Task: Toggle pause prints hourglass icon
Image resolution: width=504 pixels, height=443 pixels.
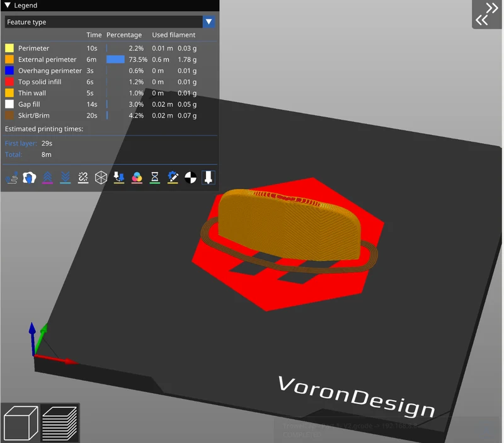Action: pos(155,178)
